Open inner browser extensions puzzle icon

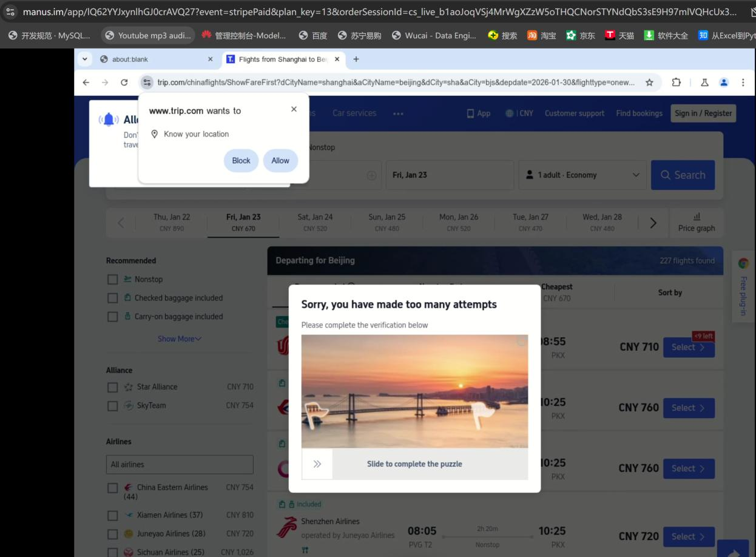click(x=677, y=83)
